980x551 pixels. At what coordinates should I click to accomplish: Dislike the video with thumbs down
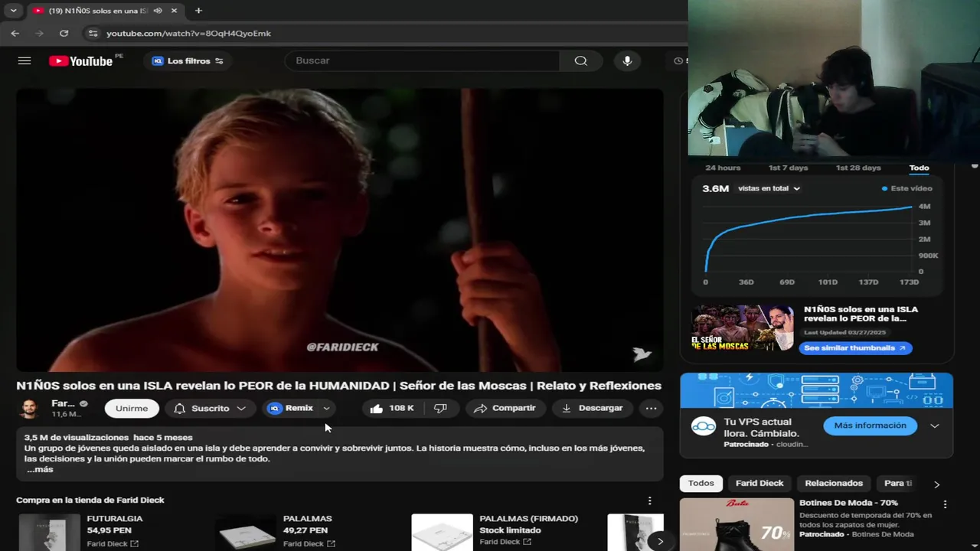[441, 409]
